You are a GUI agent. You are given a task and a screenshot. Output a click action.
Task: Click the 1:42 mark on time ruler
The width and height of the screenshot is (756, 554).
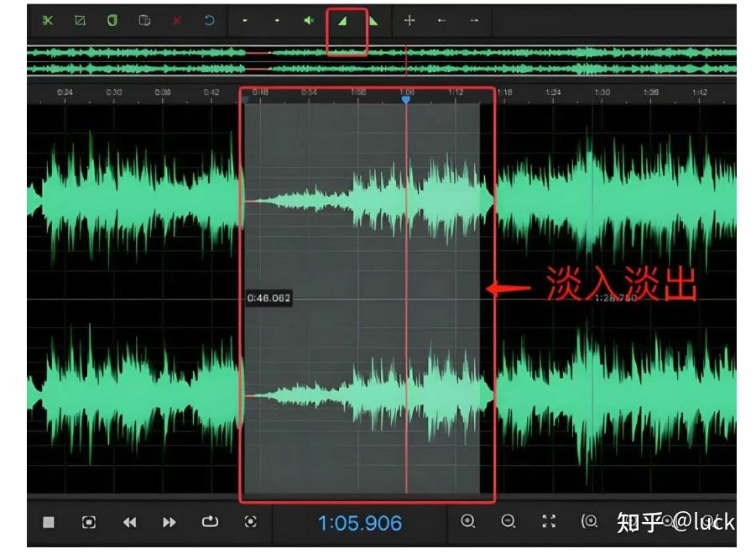tap(700, 92)
